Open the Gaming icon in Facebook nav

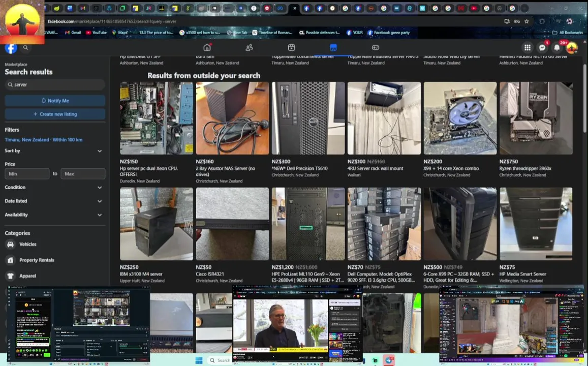pyautogui.click(x=376, y=48)
